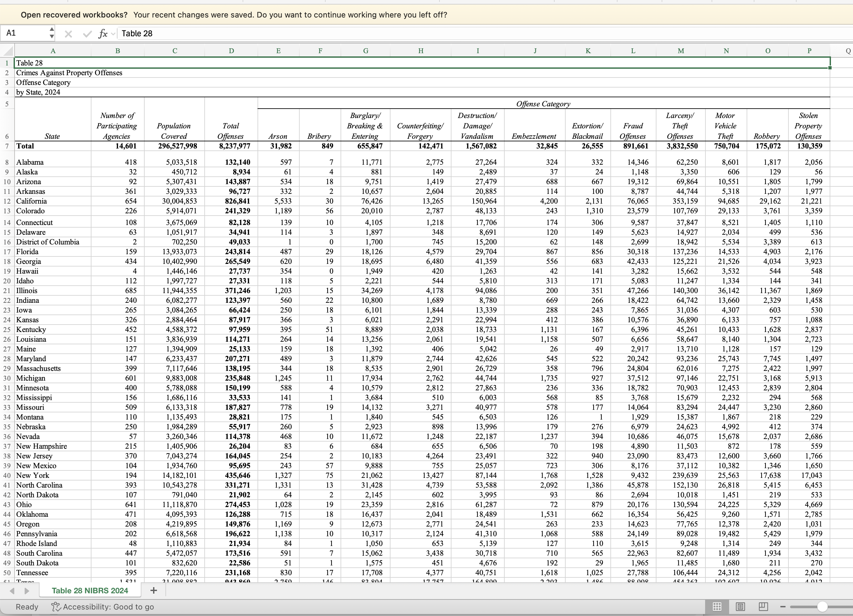Click the formula bar containing Table 28

click(485, 33)
